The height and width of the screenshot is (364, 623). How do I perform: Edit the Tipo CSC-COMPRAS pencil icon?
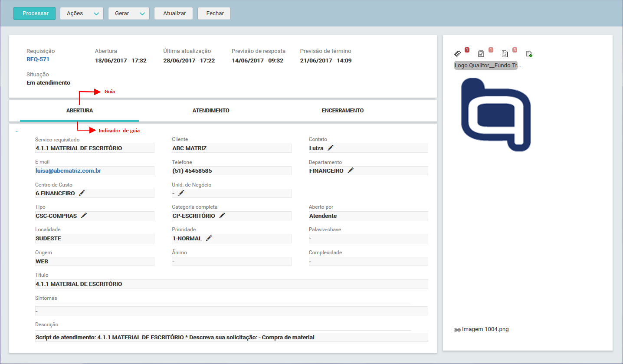(x=84, y=216)
